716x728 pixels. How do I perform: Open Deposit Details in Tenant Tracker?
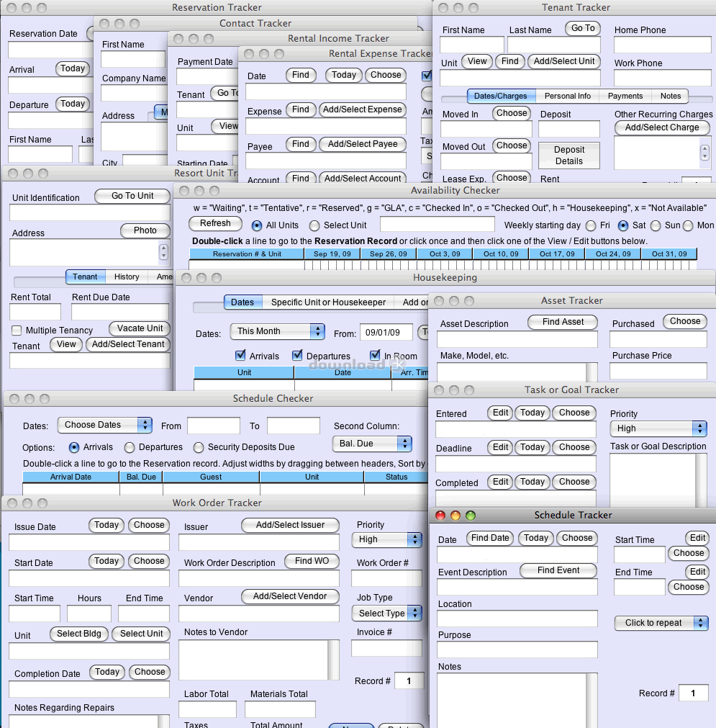pyautogui.click(x=568, y=156)
